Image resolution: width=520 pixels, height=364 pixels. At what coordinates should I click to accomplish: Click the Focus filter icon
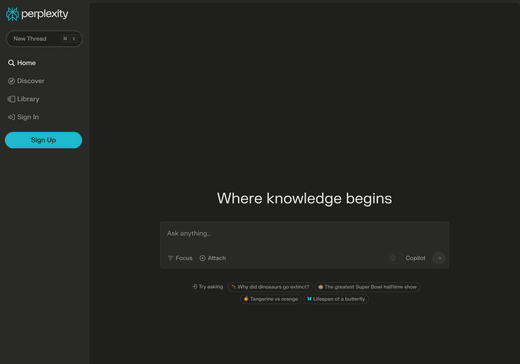click(x=170, y=258)
